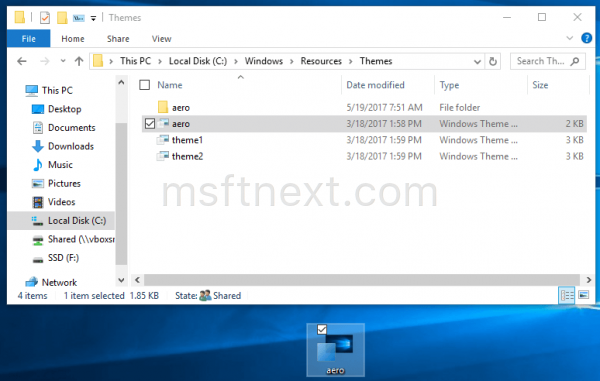Switch to the Share ribbon tab
600x381 pixels.
[x=118, y=39]
